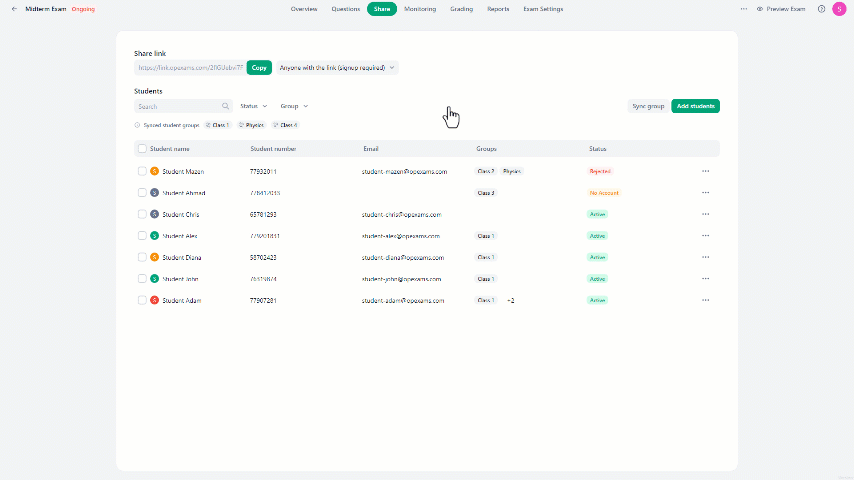Expand the +2 groups for Student Adam

point(510,300)
